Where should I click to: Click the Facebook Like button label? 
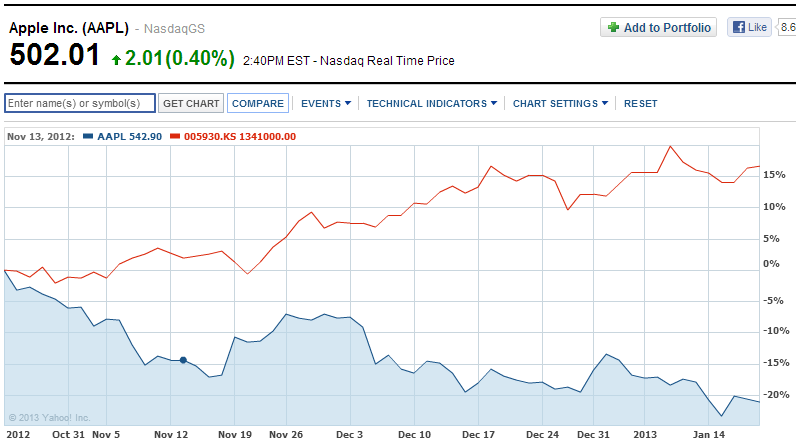pos(757,27)
